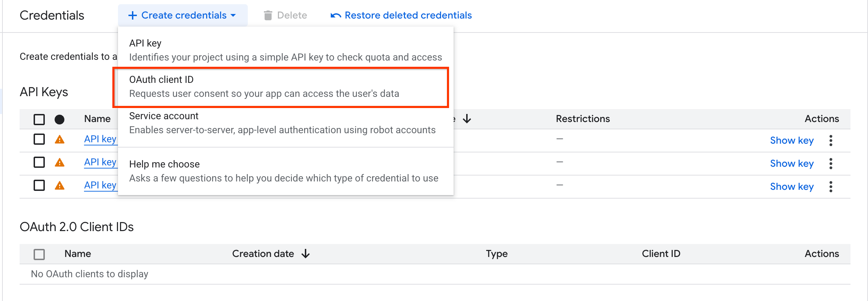Check the first API key row checkbox

click(x=39, y=139)
